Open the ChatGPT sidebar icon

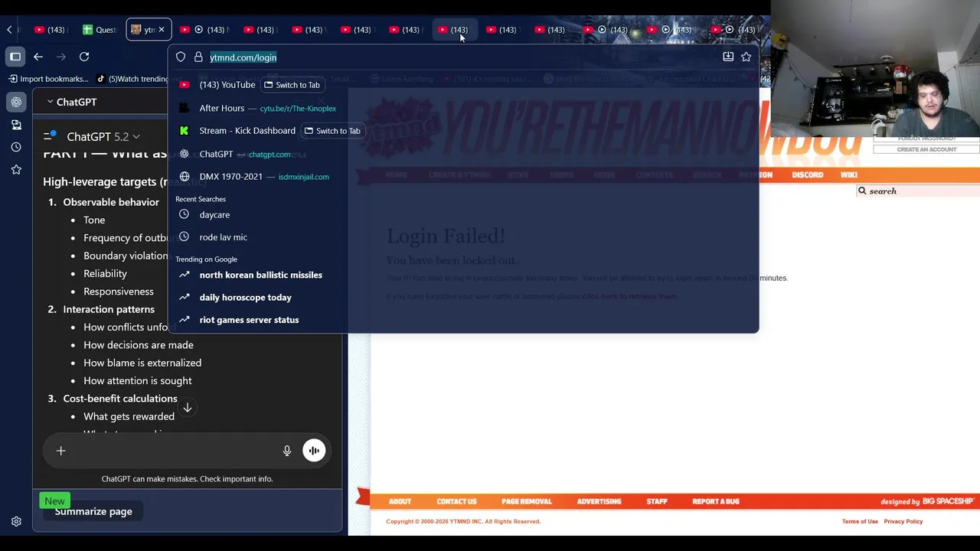click(x=16, y=102)
